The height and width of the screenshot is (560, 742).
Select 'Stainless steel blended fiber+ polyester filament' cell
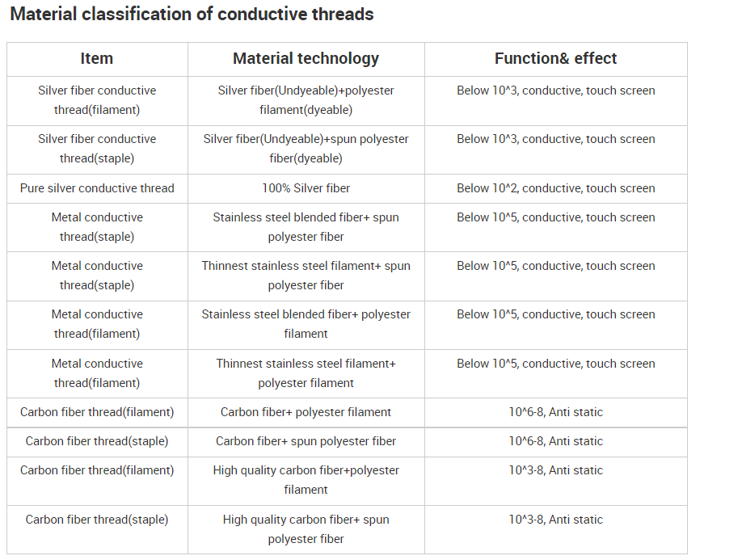click(306, 324)
